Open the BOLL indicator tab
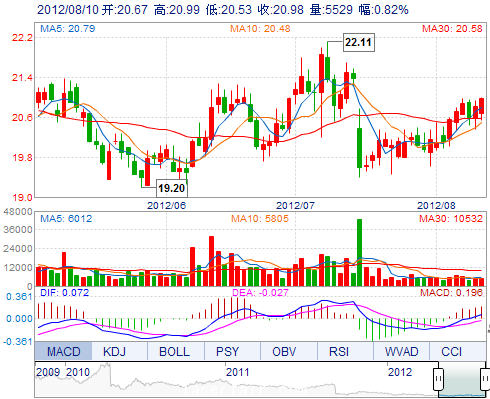 (x=176, y=351)
